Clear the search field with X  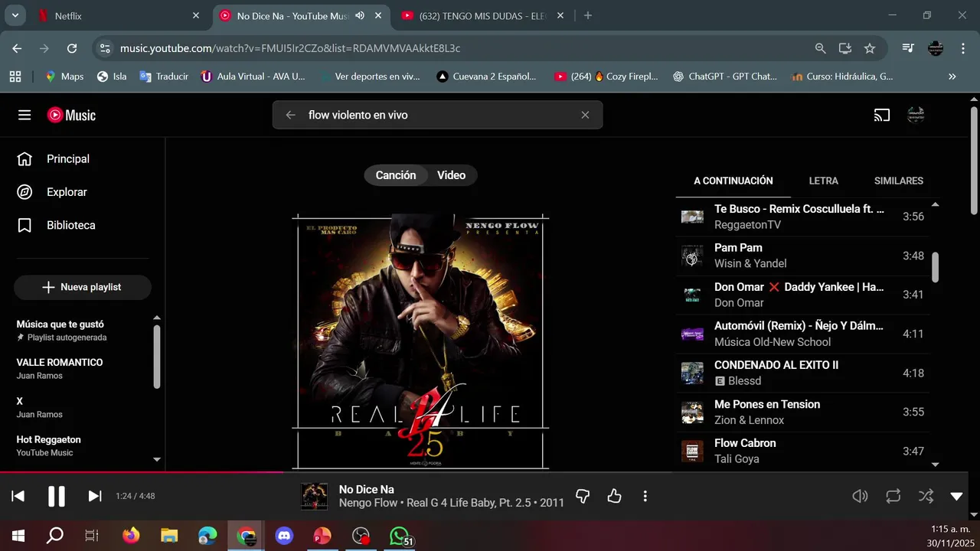(x=585, y=115)
